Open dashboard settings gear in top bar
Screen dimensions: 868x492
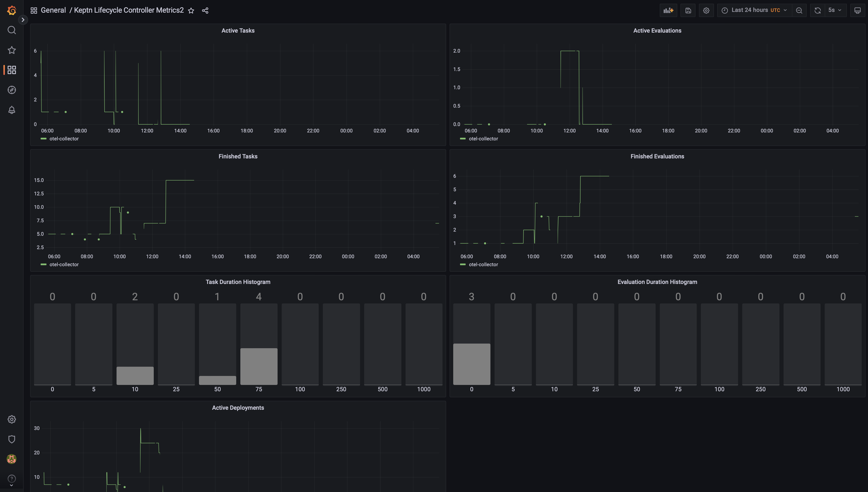pyautogui.click(x=706, y=10)
